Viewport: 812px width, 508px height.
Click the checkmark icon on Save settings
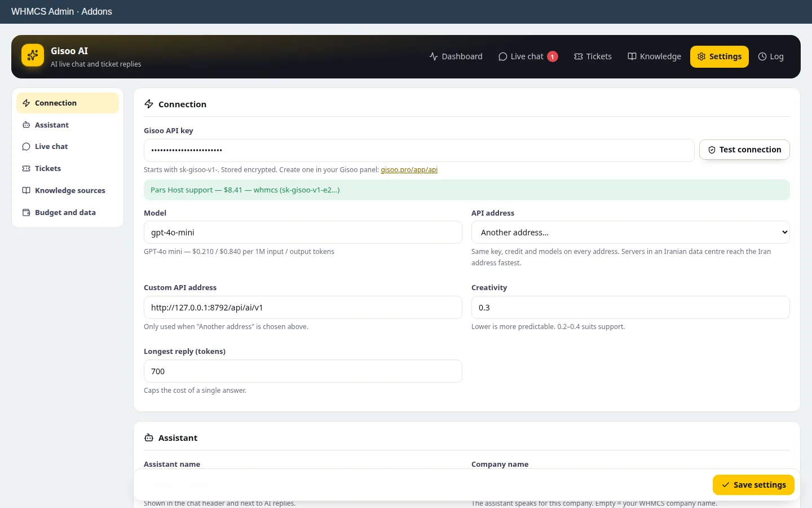726,485
